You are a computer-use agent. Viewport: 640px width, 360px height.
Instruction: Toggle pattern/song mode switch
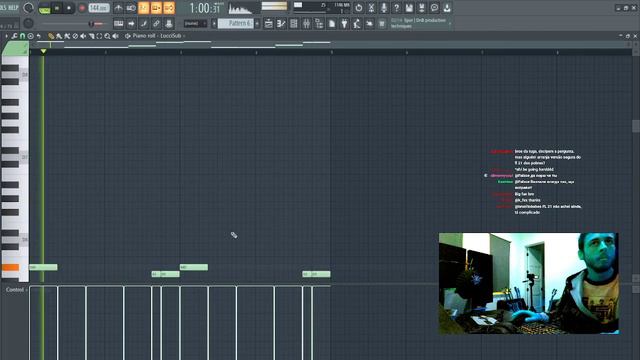(44, 8)
